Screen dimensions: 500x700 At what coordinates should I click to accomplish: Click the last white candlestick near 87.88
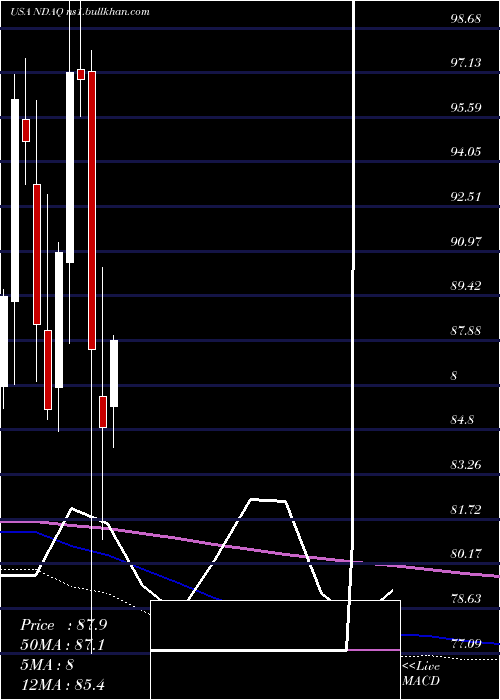[114, 374]
